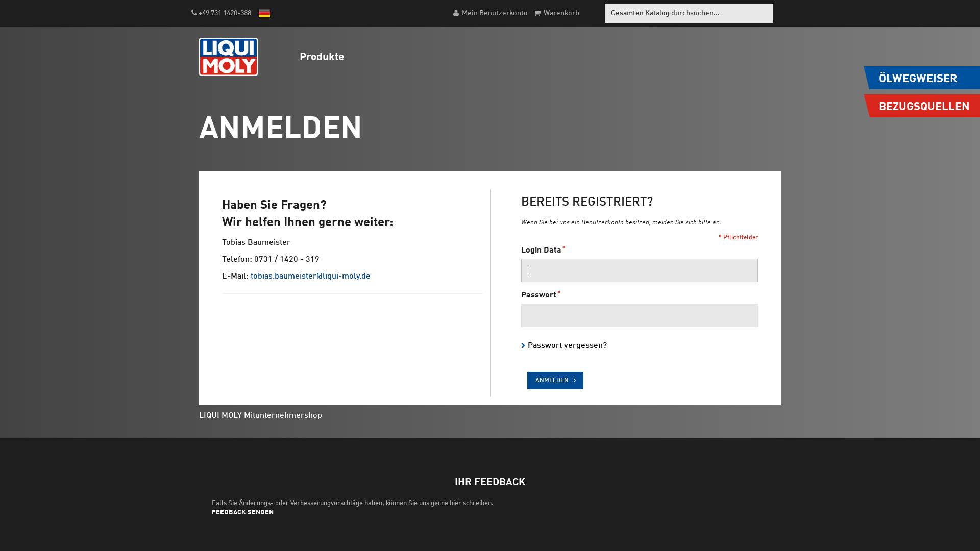Focus the catalog search field
The width and height of the screenshot is (980, 551).
[689, 13]
